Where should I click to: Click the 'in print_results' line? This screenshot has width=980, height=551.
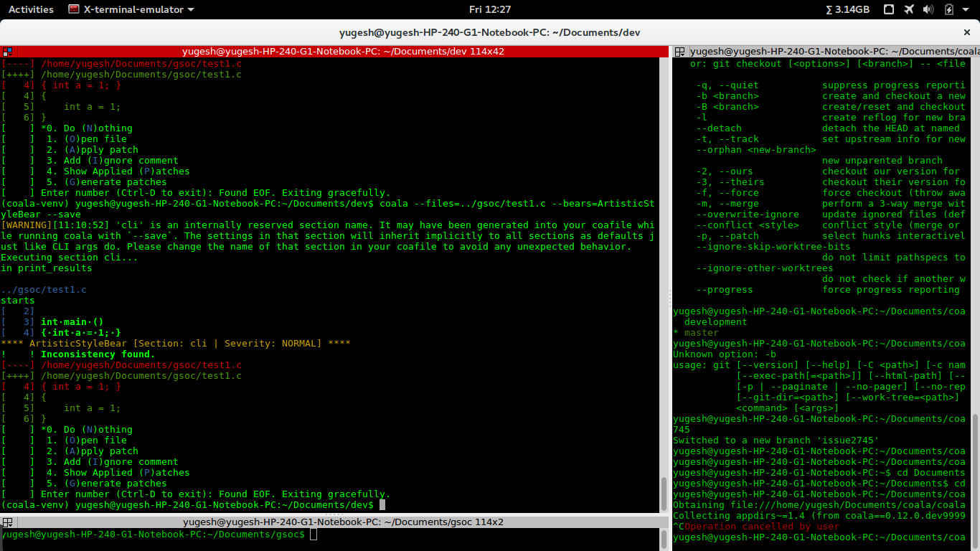pyautogui.click(x=47, y=268)
